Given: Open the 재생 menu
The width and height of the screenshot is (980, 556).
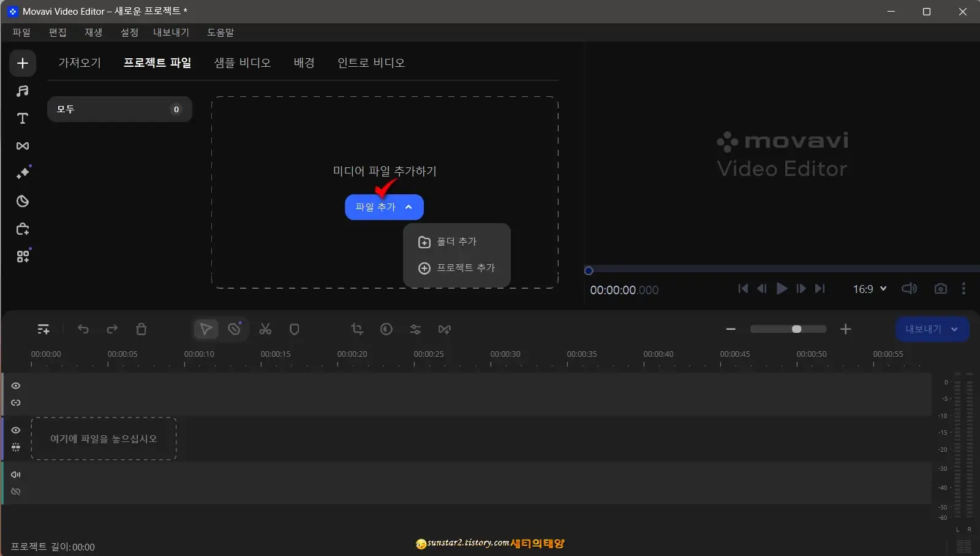Looking at the screenshot, I should (94, 32).
